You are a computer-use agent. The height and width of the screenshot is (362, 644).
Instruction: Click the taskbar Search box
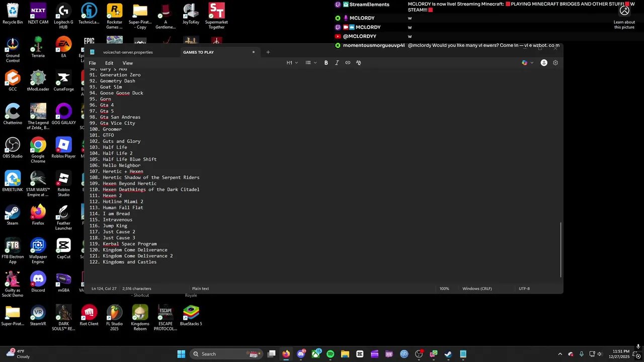click(227, 354)
